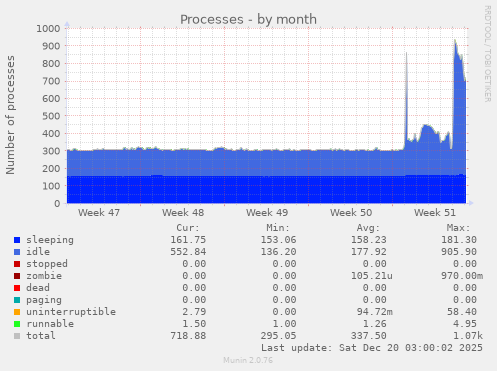Click the narrow spike at the start of Week 51
Screen dimensions: 497x371
[406, 100]
